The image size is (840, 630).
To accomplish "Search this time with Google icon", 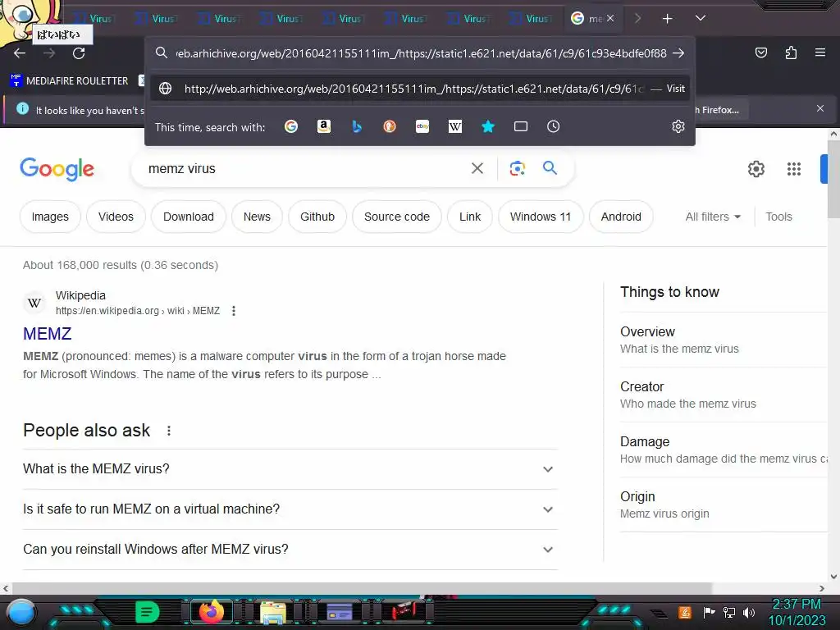I will coord(291,126).
